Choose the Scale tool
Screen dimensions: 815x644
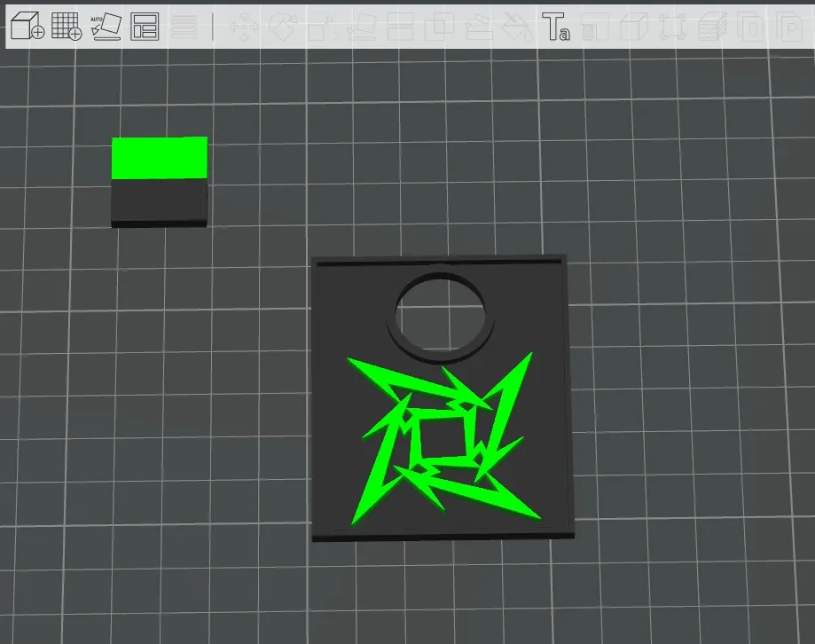pos(321,27)
